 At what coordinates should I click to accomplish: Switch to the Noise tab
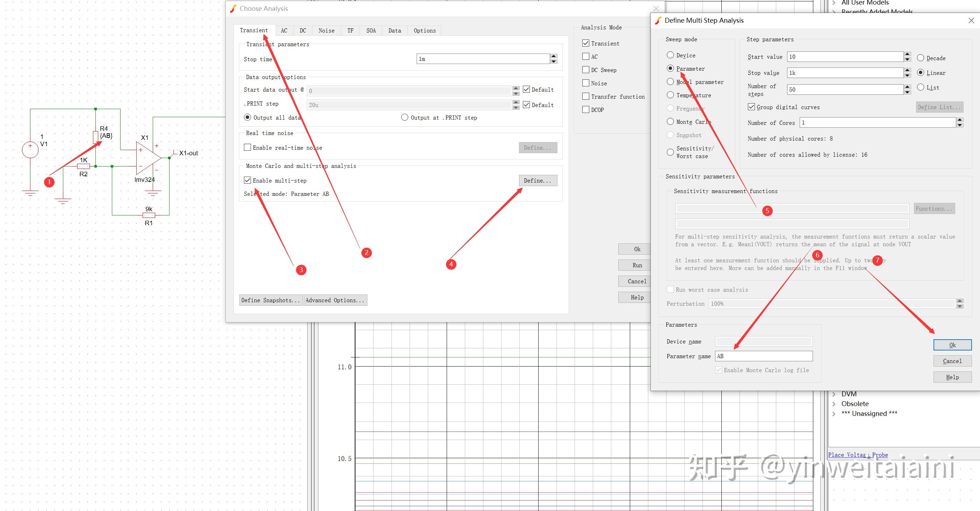pyautogui.click(x=326, y=30)
